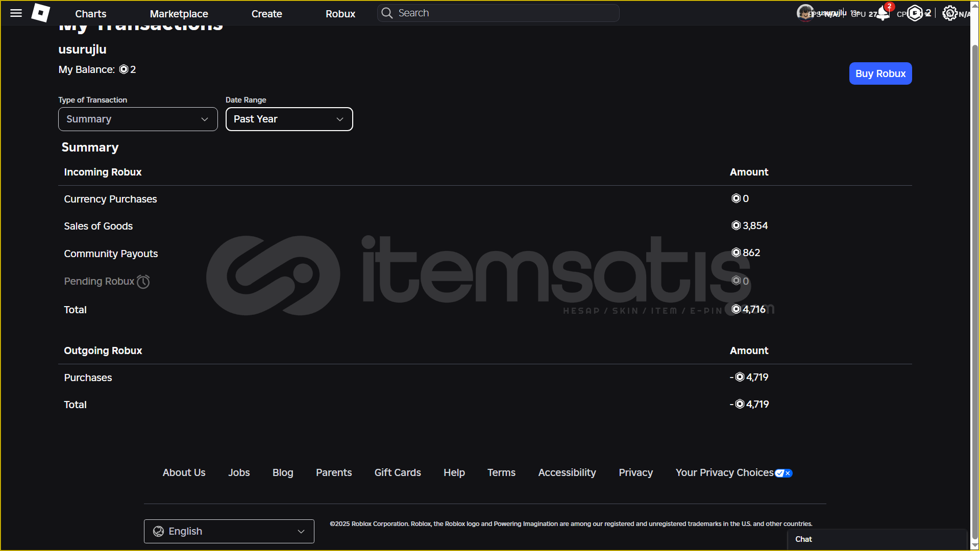The width and height of the screenshot is (980, 551).
Task: Open the notifications bell
Action: coord(883,14)
